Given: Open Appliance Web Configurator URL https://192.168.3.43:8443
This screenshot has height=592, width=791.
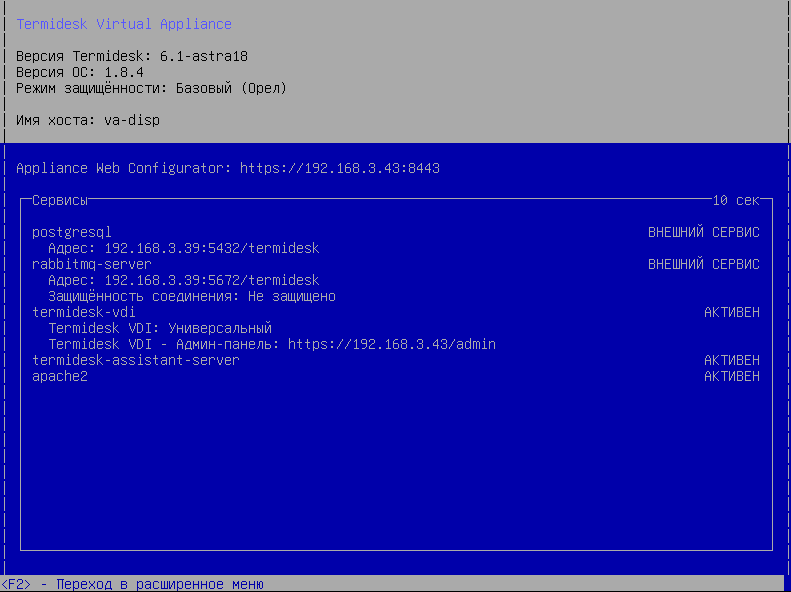Looking at the screenshot, I should [x=340, y=168].
